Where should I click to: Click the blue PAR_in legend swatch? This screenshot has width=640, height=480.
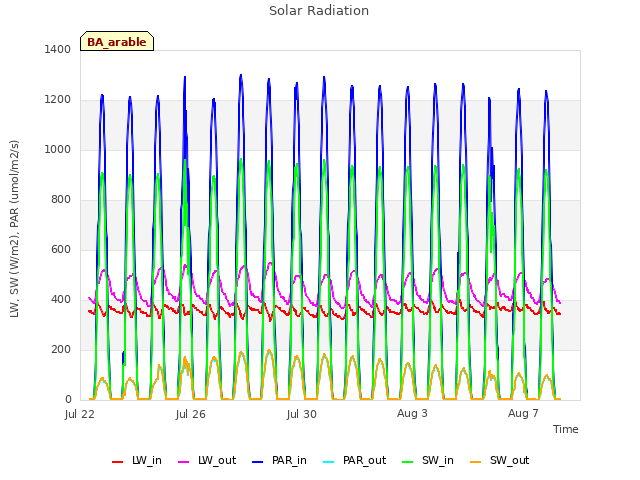258,462
